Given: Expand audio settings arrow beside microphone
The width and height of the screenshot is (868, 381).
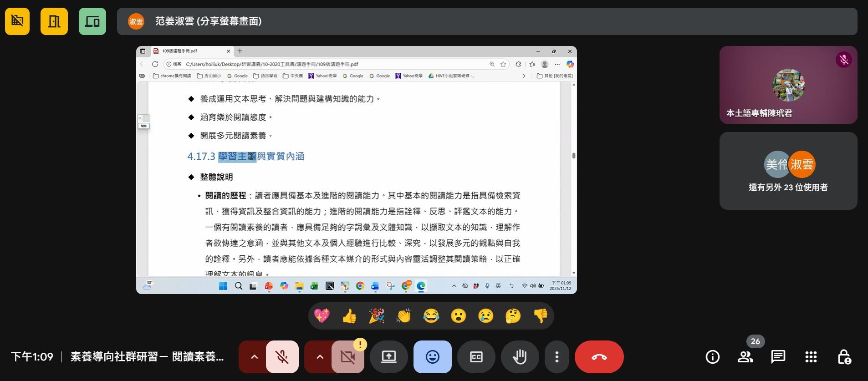Looking at the screenshot, I should (x=254, y=357).
